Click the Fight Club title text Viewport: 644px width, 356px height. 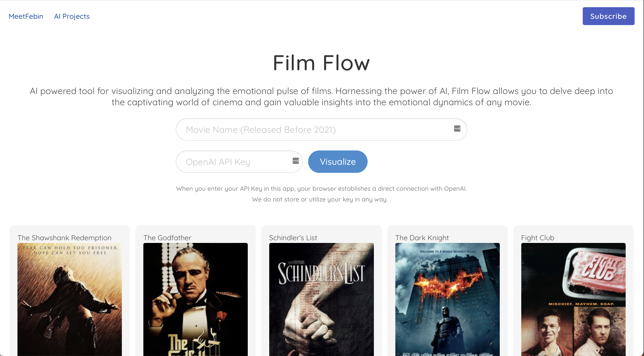[538, 238]
